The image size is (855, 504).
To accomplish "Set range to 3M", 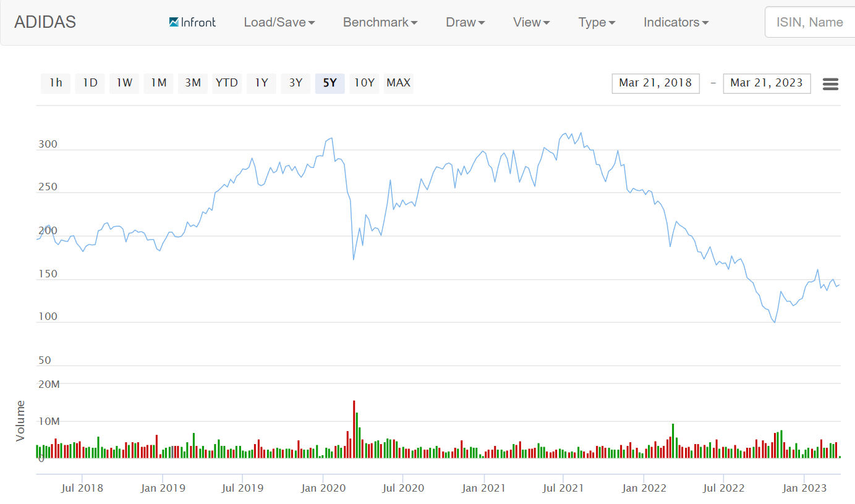I will 193,83.
